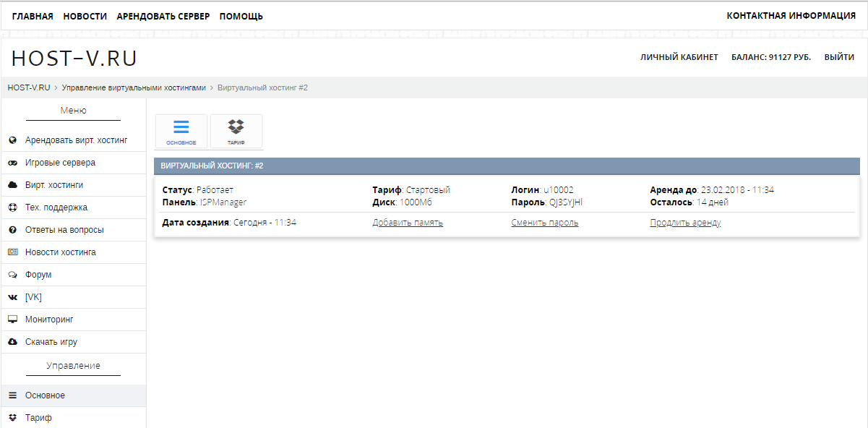Click the globe icon beside Арендовать вирт. хостинг

(12, 140)
